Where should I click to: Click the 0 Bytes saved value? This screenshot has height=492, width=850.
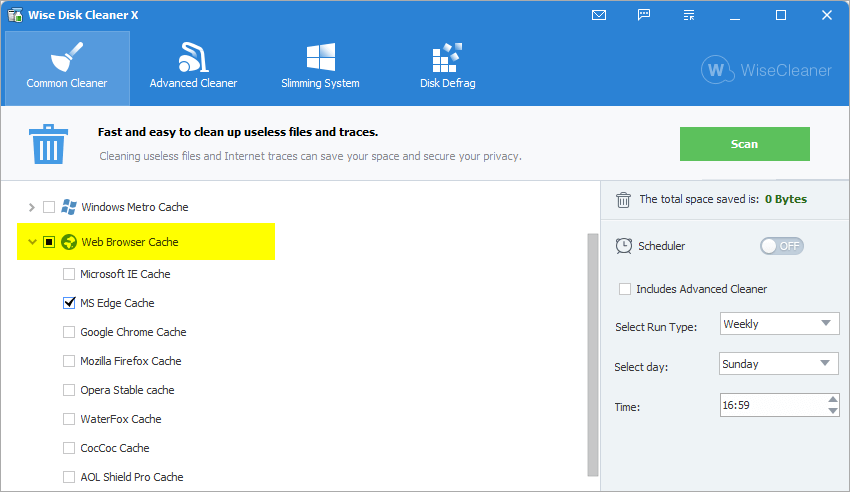point(786,199)
